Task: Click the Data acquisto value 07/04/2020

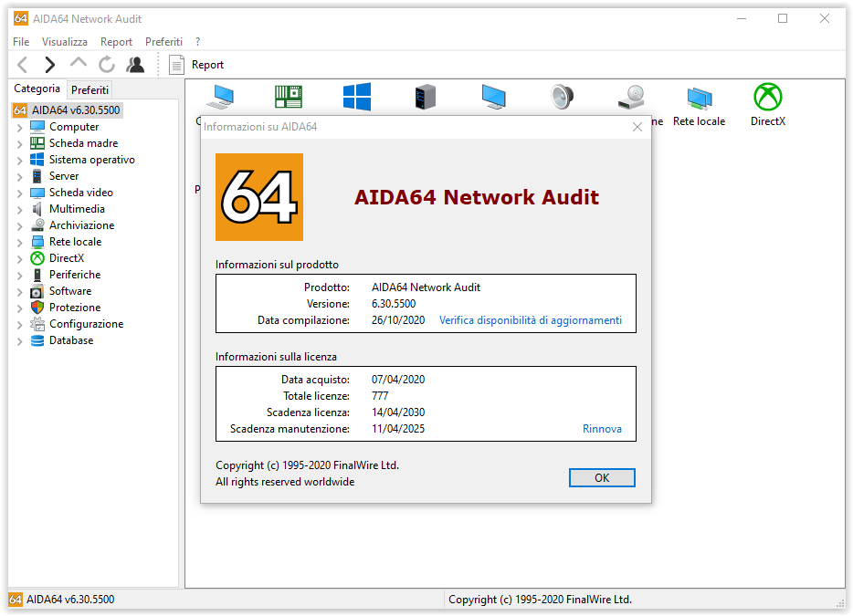Action: click(x=398, y=380)
